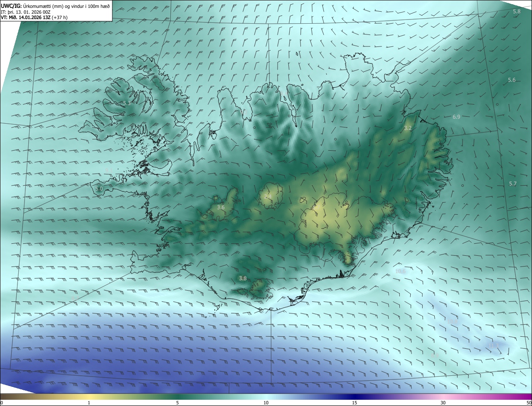Screen dimensions: 532x406
Task: Select the 3.8 value label in south Iceland
Action: (243, 278)
